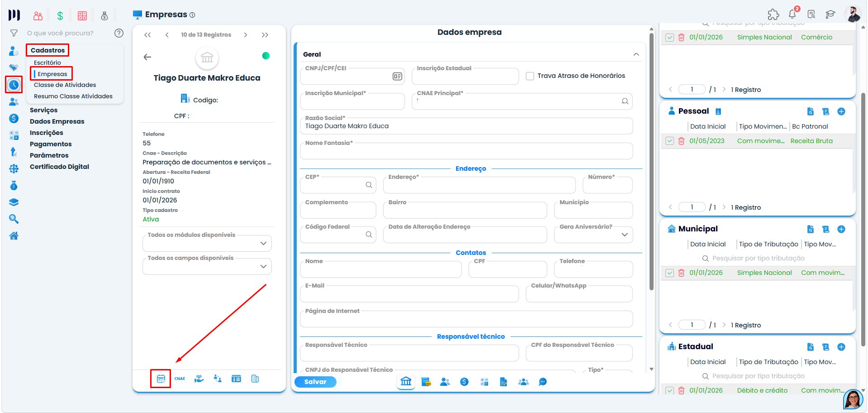Open the notifications bell icon
This screenshot has height=413, width=868.
pyautogui.click(x=792, y=14)
